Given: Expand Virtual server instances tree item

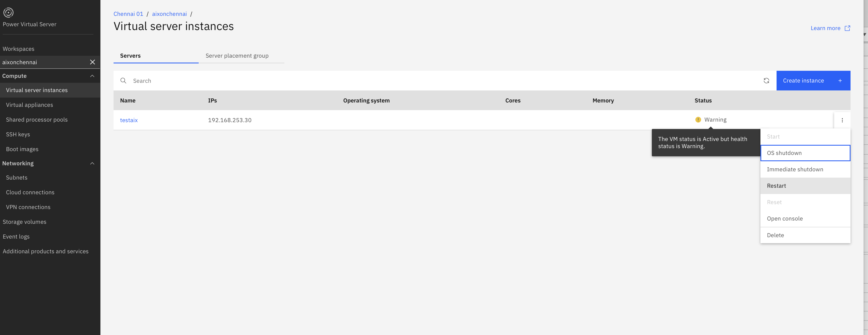Looking at the screenshot, I should point(37,90).
